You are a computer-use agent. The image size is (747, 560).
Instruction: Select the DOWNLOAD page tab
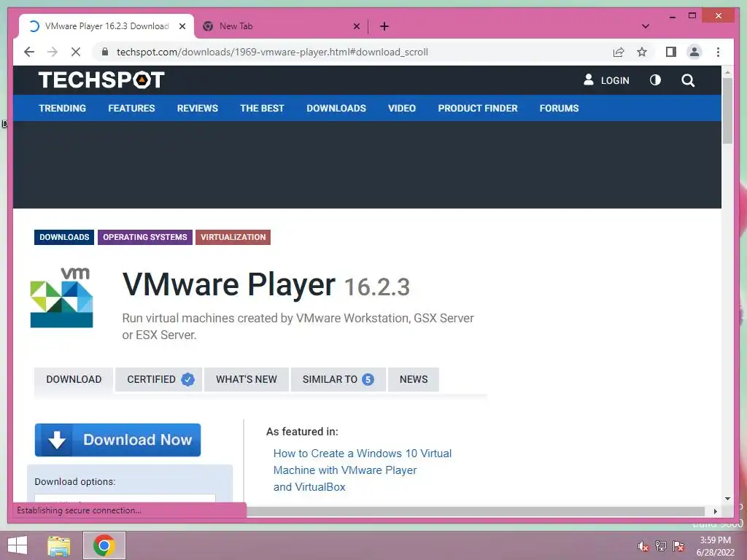74,379
